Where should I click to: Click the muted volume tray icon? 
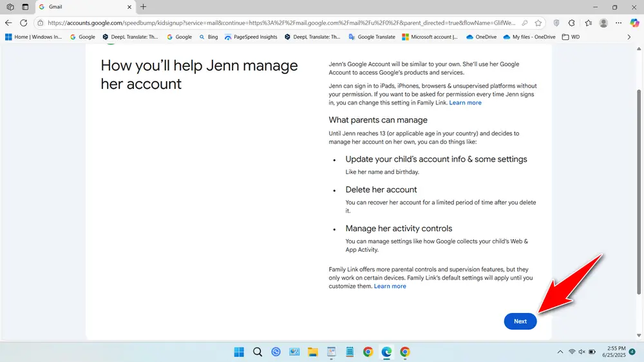[x=582, y=352]
